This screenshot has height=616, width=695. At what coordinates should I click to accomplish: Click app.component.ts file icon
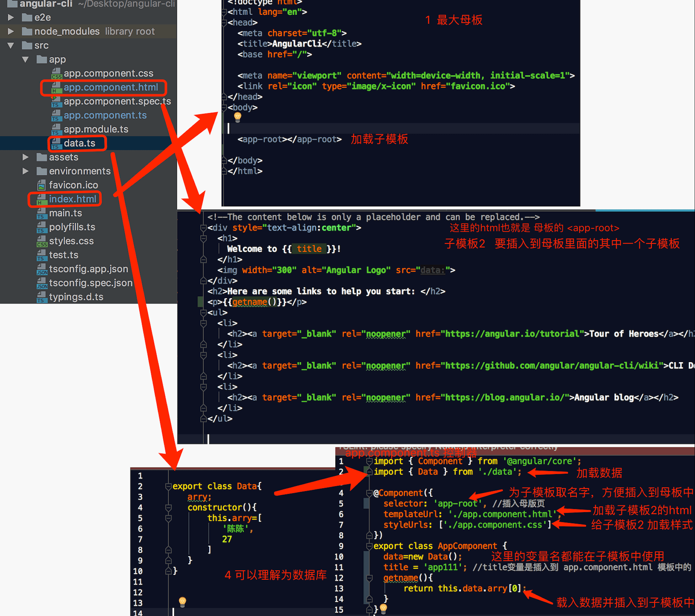pos(56,116)
